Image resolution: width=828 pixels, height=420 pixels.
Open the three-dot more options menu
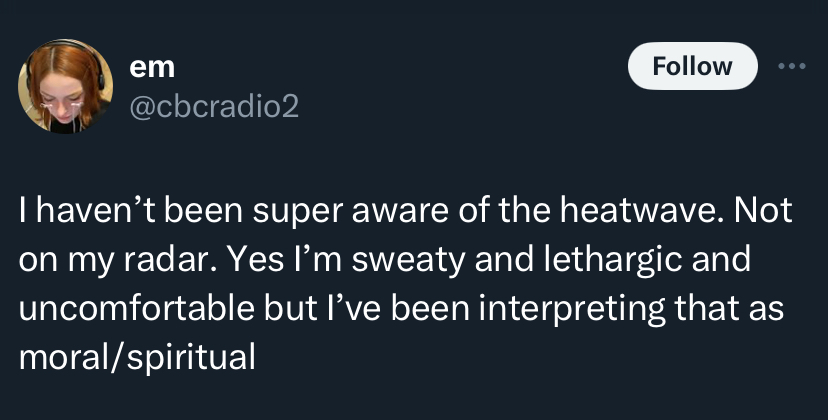pyautogui.click(x=792, y=66)
